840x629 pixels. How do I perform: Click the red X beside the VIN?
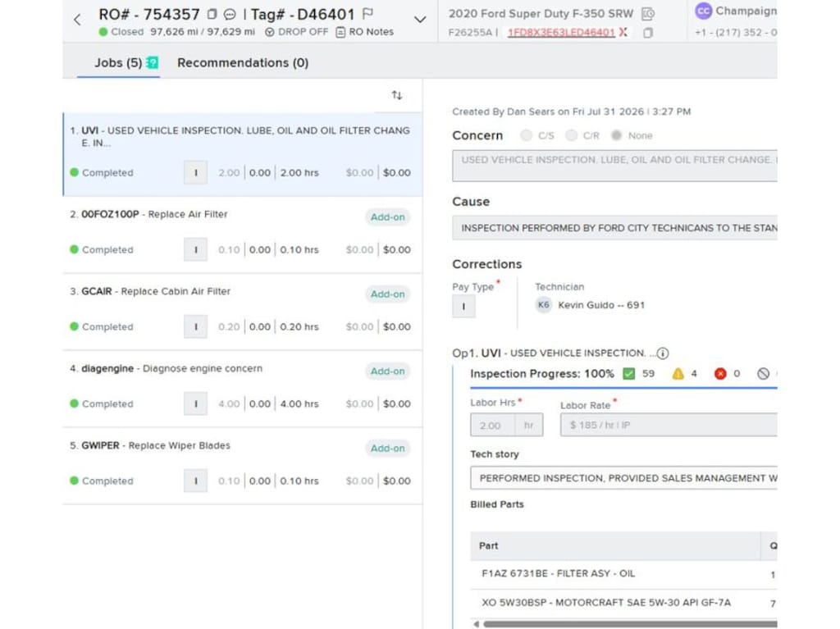[x=623, y=32]
